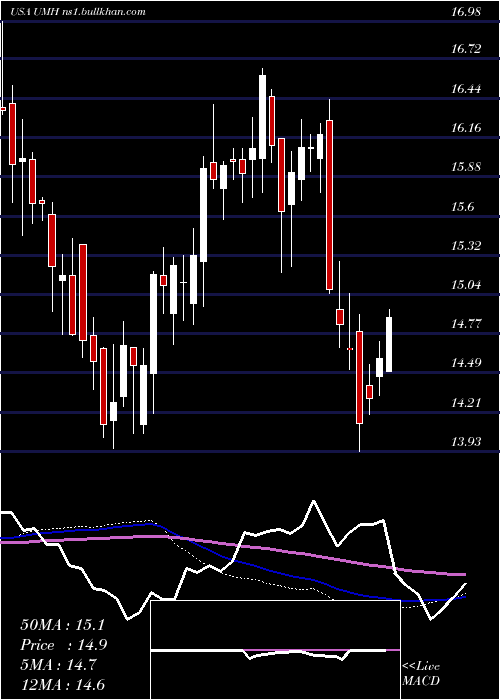Click the Live MACD inset chart
Viewport: 500px width, 700px height.
(275, 650)
